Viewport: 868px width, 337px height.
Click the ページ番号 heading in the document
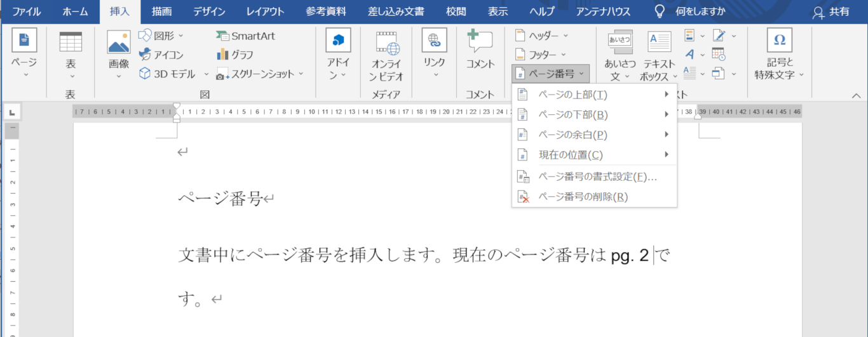[220, 199]
